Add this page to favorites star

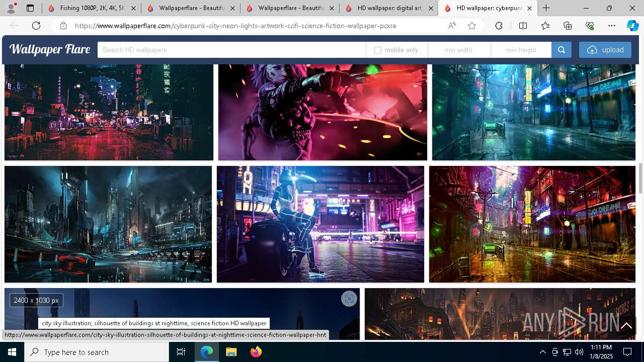pos(472,26)
